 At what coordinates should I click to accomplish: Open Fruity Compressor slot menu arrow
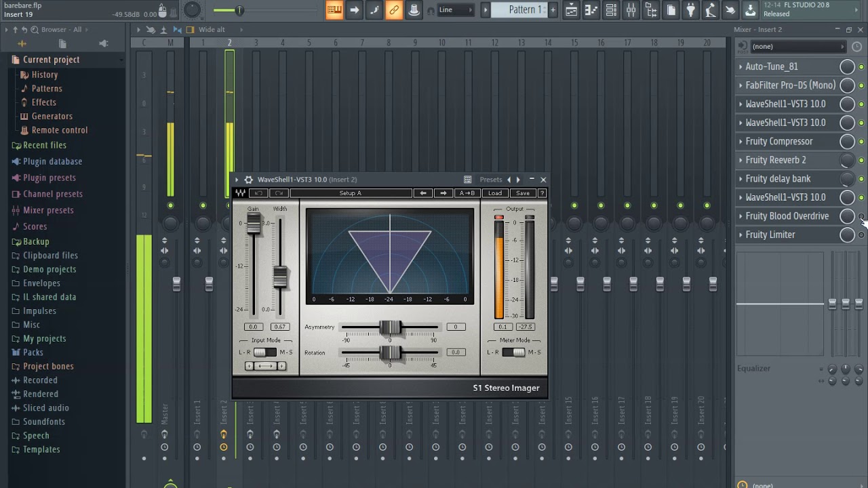(x=741, y=142)
